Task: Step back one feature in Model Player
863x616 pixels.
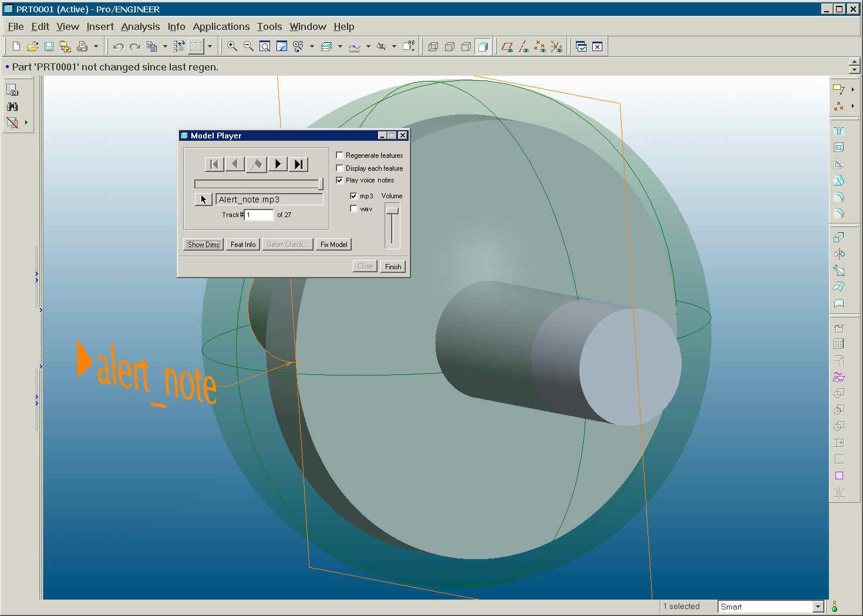Action: pos(235,164)
